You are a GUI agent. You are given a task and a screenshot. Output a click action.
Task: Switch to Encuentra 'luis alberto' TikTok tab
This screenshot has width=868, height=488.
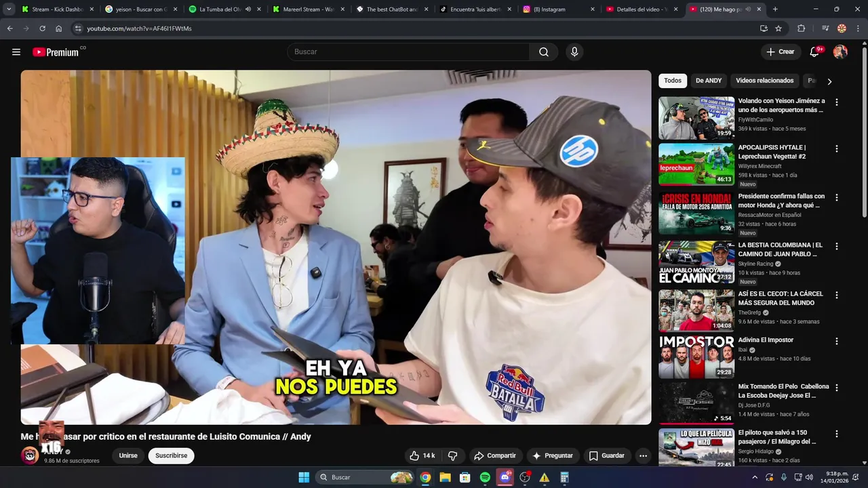click(x=476, y=9)
